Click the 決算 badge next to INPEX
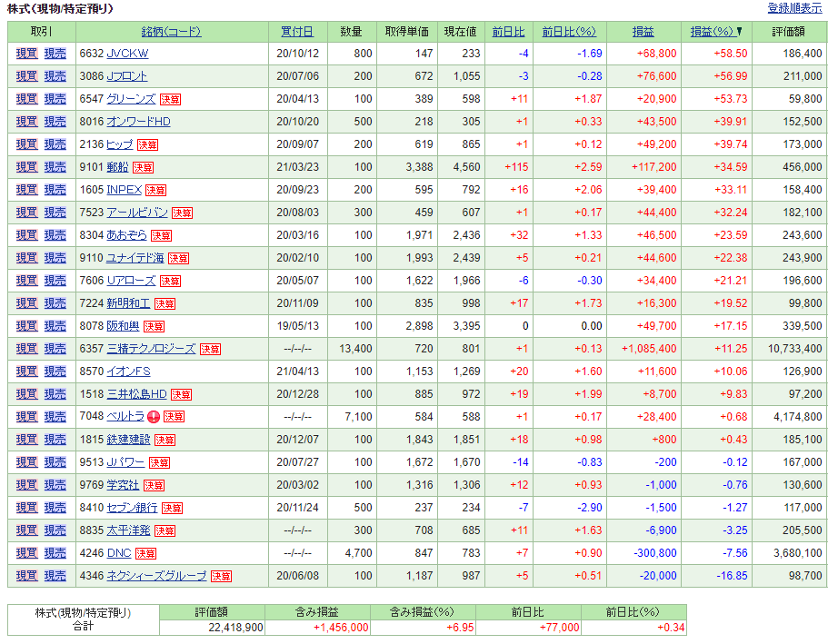Image resolution: width=828 pixels, height=644 pixels. (x=155, y=190)
